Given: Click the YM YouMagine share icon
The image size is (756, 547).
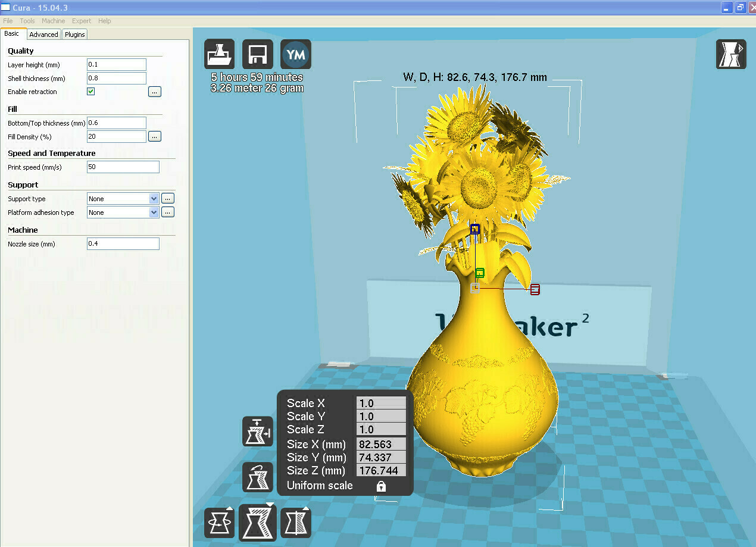Looking at the screenshot, I should [x=296, y=54].
